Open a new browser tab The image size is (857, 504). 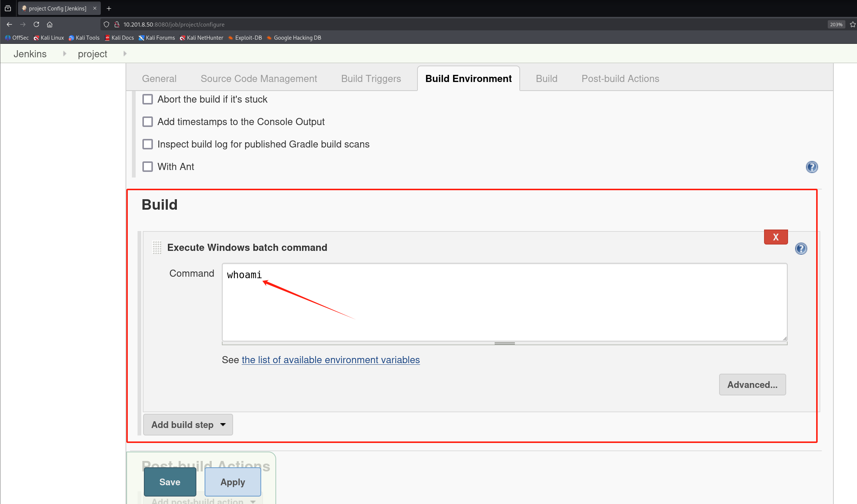point(109,8)
